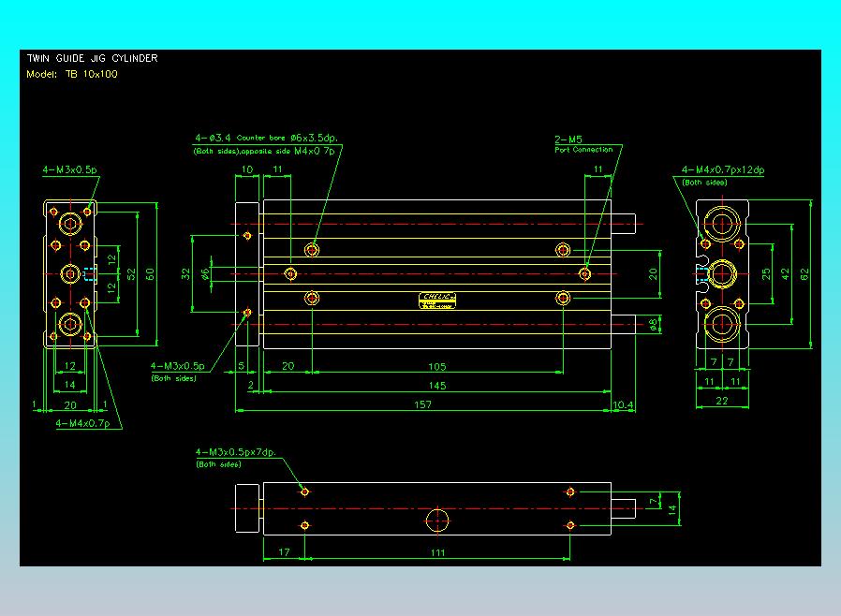Image resolution: width=841 pixels, height=616 pixels.
Task: Select the 62 height dimension on right view
Action: (x=805, y=272)
